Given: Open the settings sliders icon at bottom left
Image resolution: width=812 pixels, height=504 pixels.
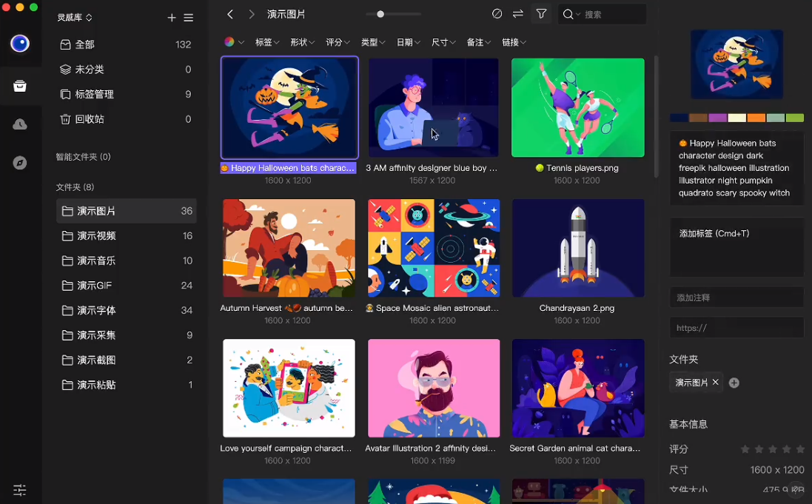Looking at the screenshot, I should point(20,489).
